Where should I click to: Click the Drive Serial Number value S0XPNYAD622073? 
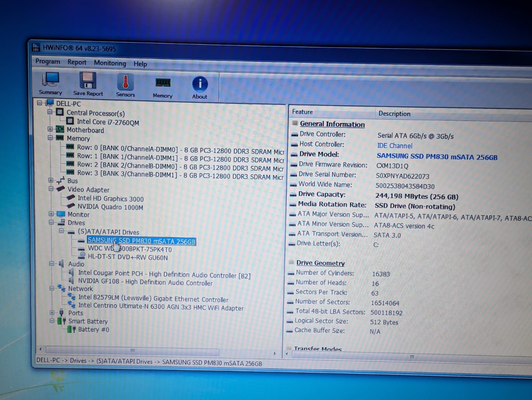(x=402, y=176)
